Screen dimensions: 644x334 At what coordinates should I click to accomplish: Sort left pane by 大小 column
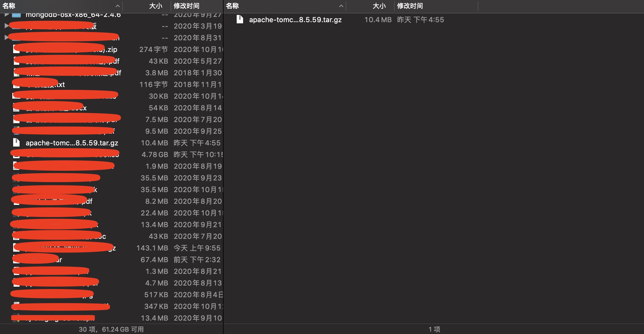[155, 6]
